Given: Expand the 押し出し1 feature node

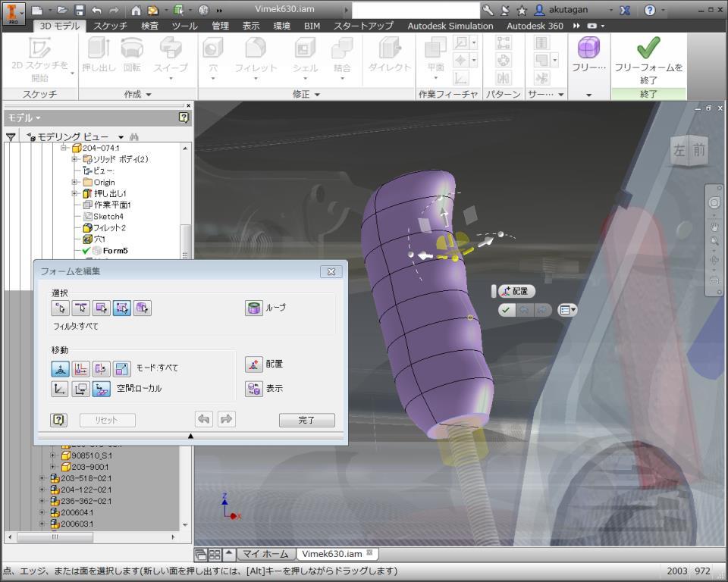Looking at the screenshot, I should pos(74,194).
